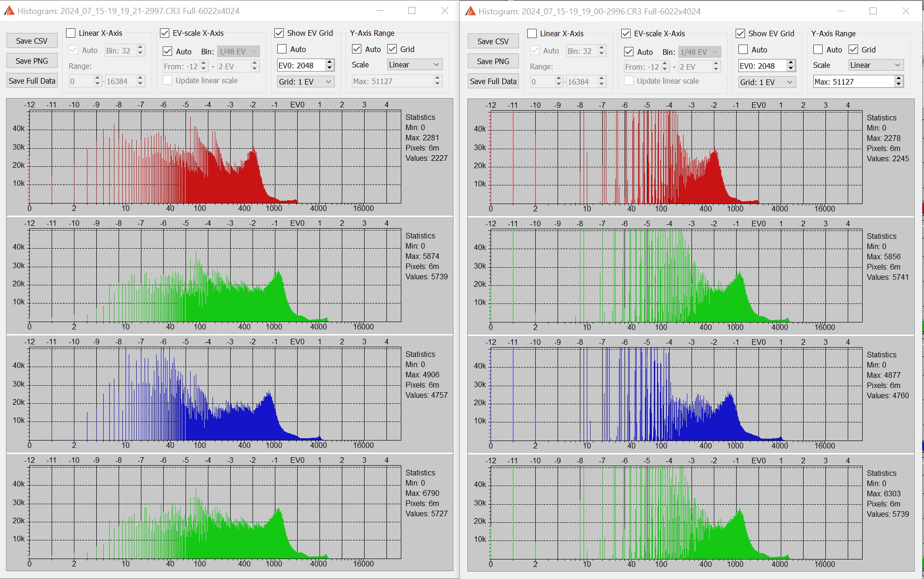This screenshot has width=924, height=579.
Task: Open Scale Linear dropdown in left window
Action: pos(414,65)
